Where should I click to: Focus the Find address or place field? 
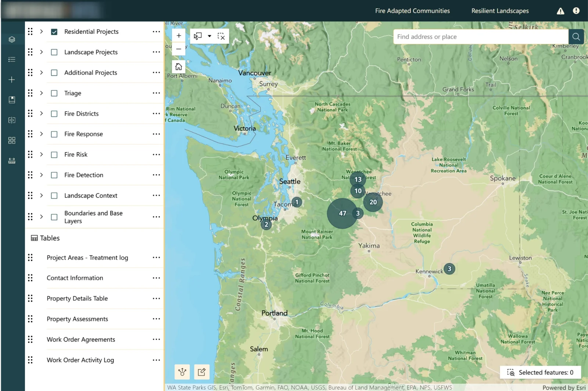[x=481, y=37]
